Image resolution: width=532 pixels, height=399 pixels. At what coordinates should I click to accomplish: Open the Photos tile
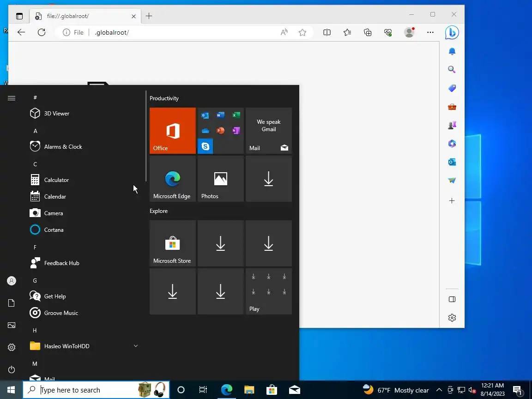pyautogui.click(x=221, y=179)
